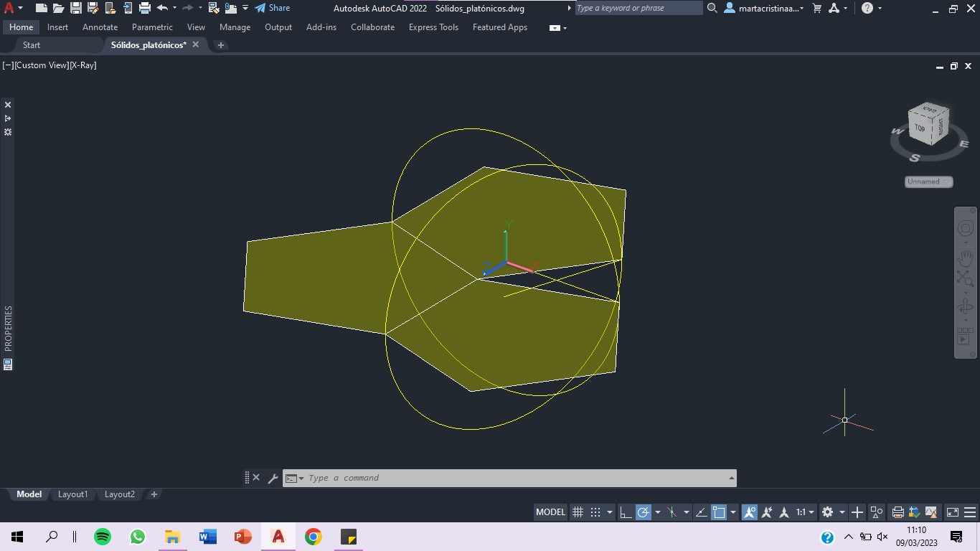Click the Autodesk connect triangle icon

[x=834, y=8]
